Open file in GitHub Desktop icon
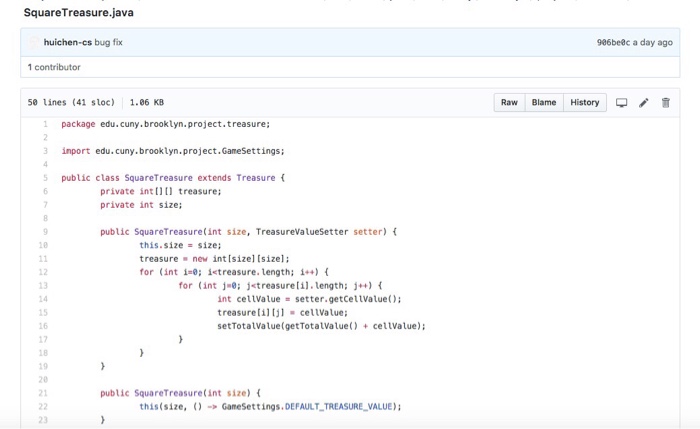The height and width of the screenshot is (429, 700). (621, 103)
